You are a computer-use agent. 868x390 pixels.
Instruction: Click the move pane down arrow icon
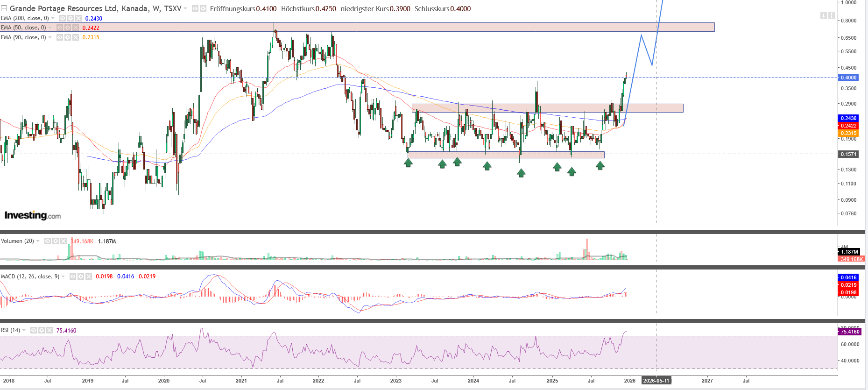[824, 15]
